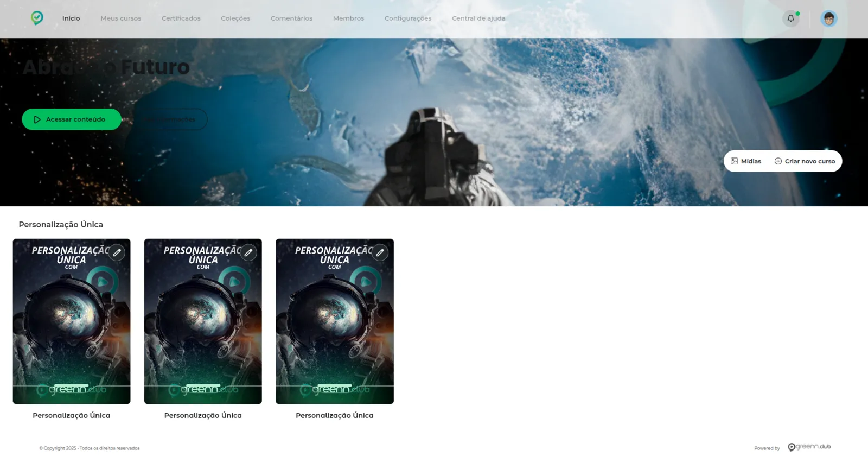
Task: Edit the third Personalização Única course card
Action: tap(380, 252)
